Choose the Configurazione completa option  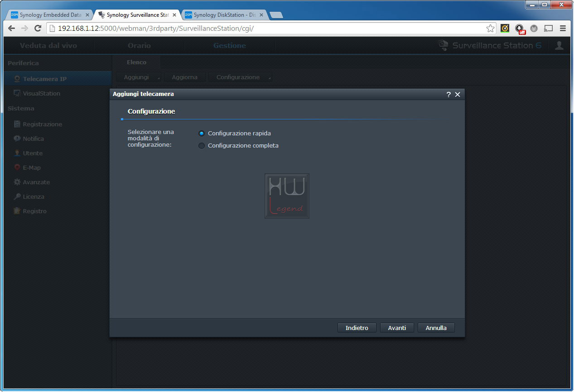(202, 146)
